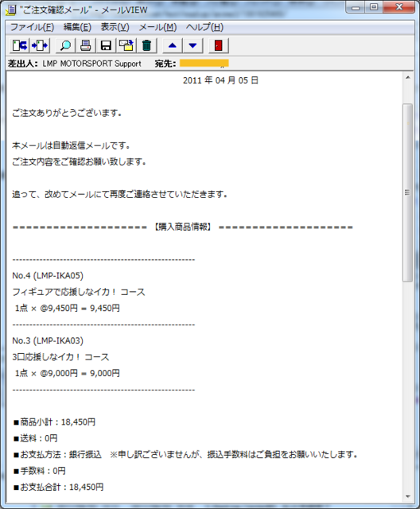Click the text フィギュアで応援しなイカ！ コース
The width and height of the screenshot is (420, 509).
click(x=79, y=292)
